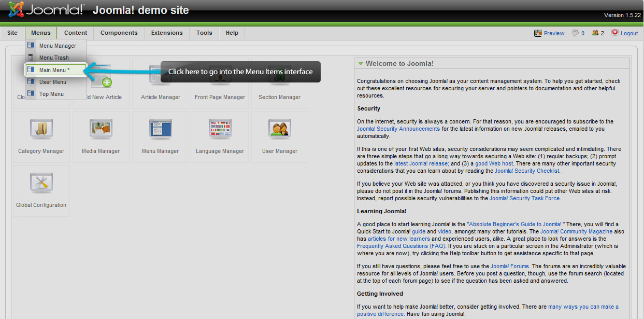
Task: Open the Joomla! Community Magazine link
Action: 576,231
